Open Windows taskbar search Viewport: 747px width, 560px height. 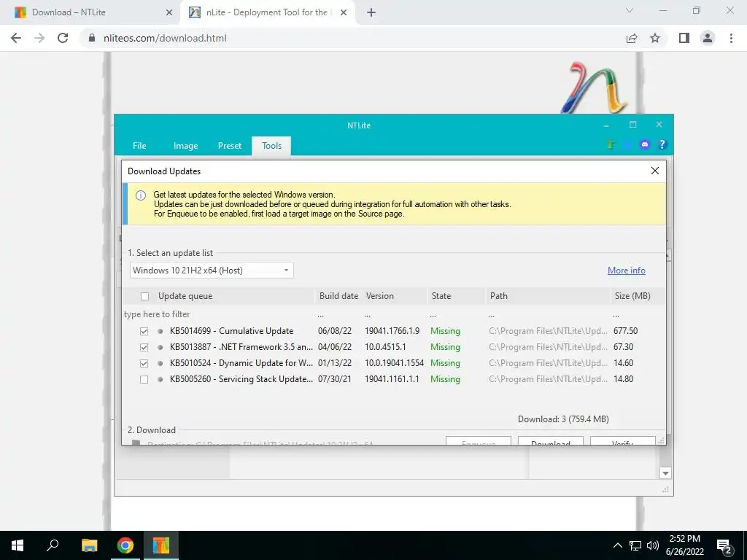click(x=53, y=545)
